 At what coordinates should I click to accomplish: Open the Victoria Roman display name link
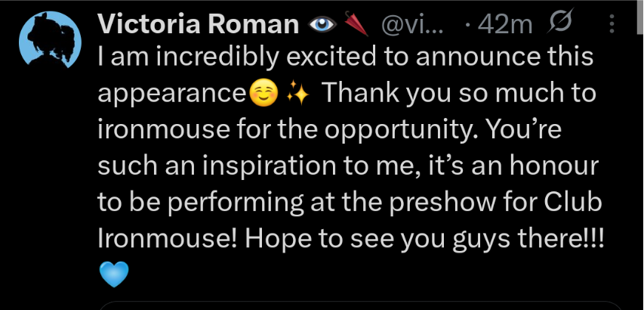click(199, 26)
